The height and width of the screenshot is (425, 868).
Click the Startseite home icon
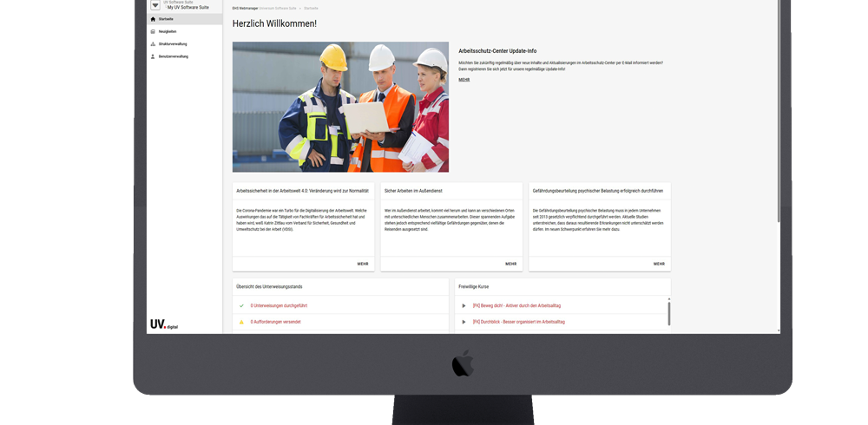coord(154,19)
